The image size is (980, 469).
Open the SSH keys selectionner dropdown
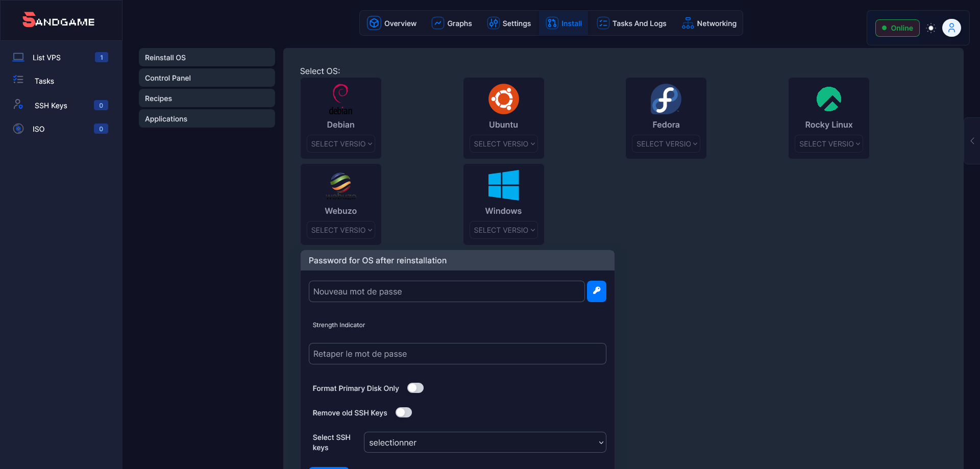(484, 442)
